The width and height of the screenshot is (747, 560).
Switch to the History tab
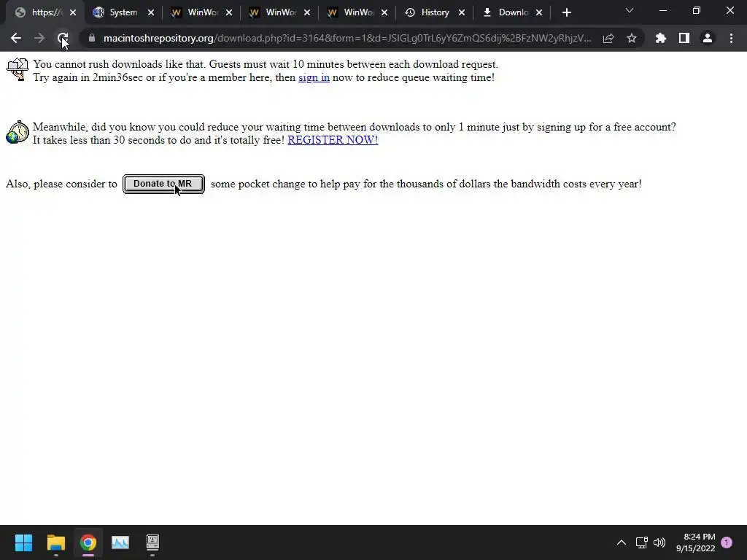pyautogui.click(x=435, y=13)
